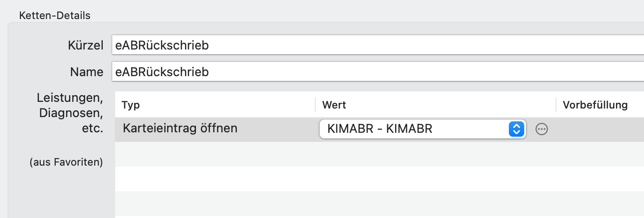
Task: Click the (aus Favoriten) label
Action: pyautogui.click(x=66, y=162)
